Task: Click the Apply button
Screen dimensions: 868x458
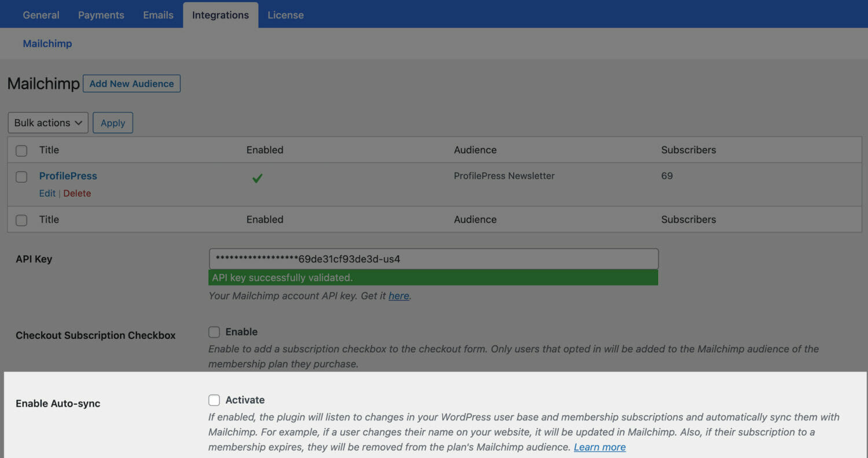Action: point(113,123)
